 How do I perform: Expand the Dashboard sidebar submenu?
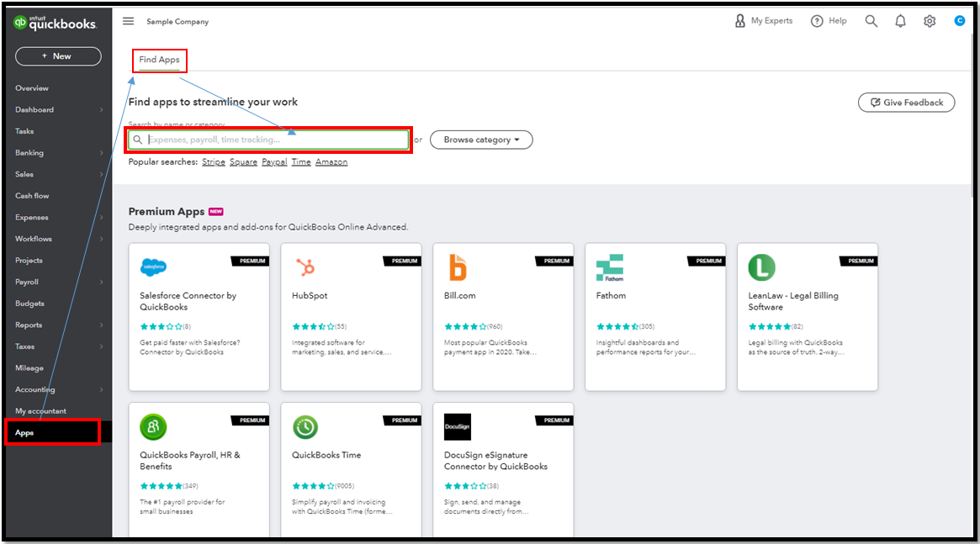point(101,110)
